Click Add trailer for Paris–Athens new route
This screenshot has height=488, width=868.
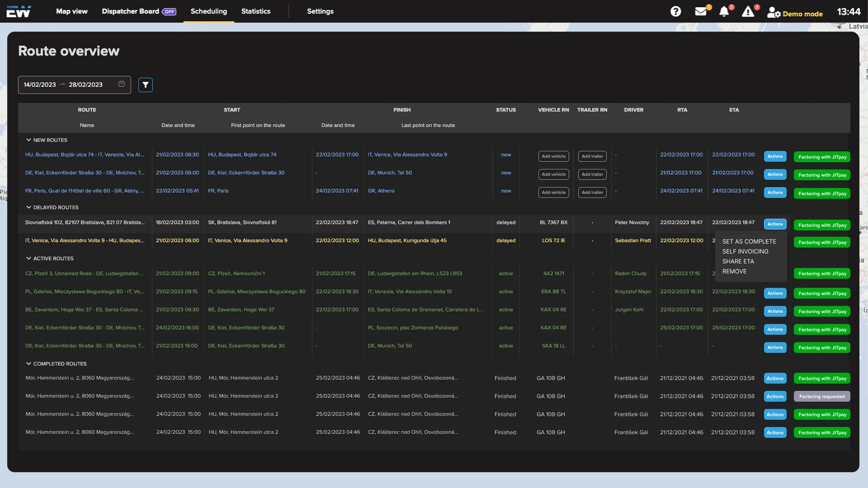click(x=592, y=192)
